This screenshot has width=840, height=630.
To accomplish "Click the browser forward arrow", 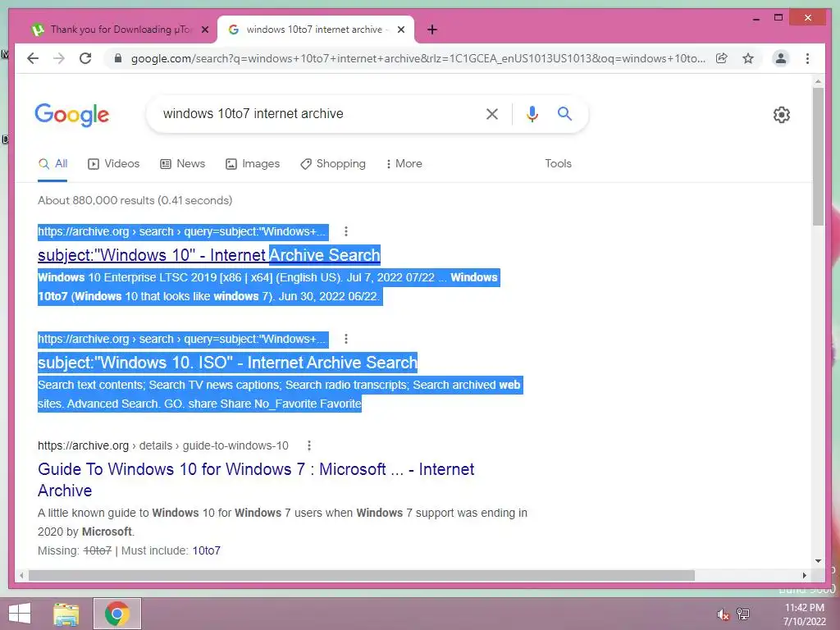I will [x=59, y=58].
